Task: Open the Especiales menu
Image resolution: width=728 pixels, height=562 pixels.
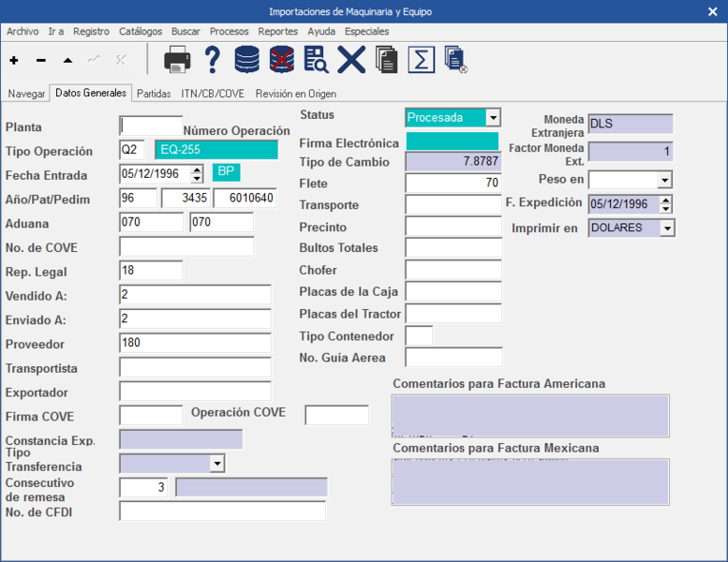Action: (x=366, y=32)
